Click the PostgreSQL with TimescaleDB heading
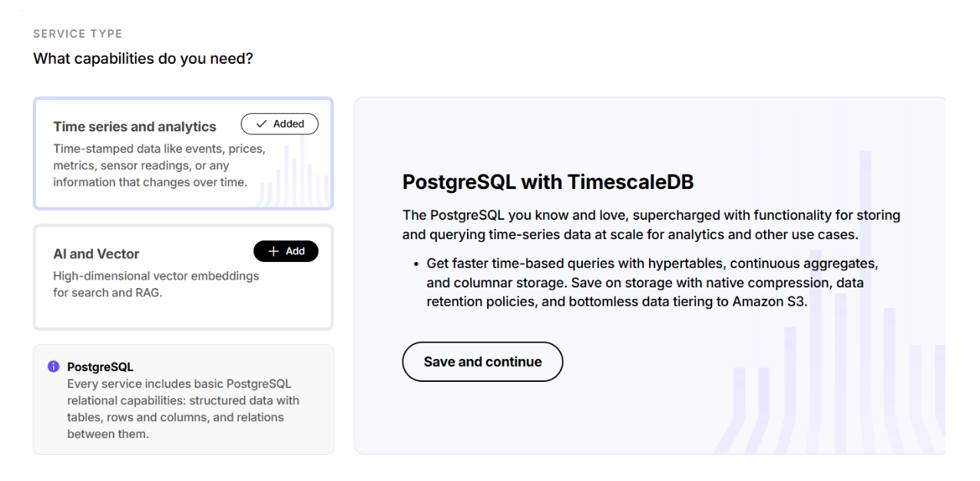980x481 pixels. tap(548, 182)
